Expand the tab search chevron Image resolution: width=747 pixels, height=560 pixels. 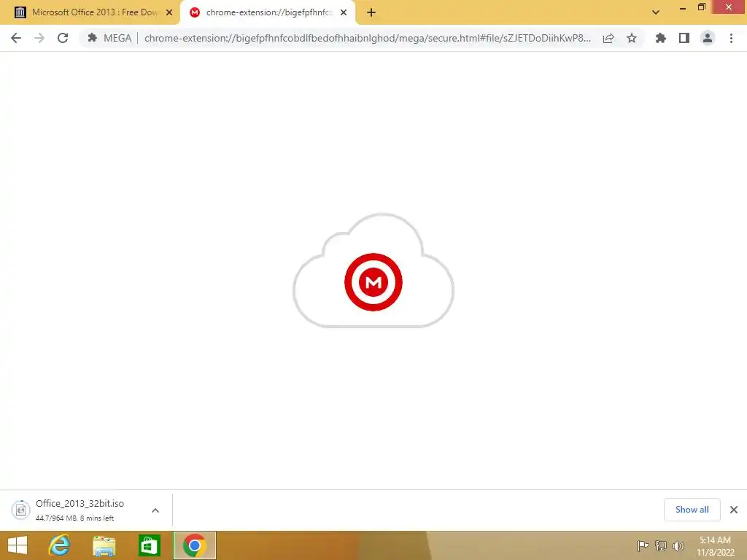[x=656, y=12]
